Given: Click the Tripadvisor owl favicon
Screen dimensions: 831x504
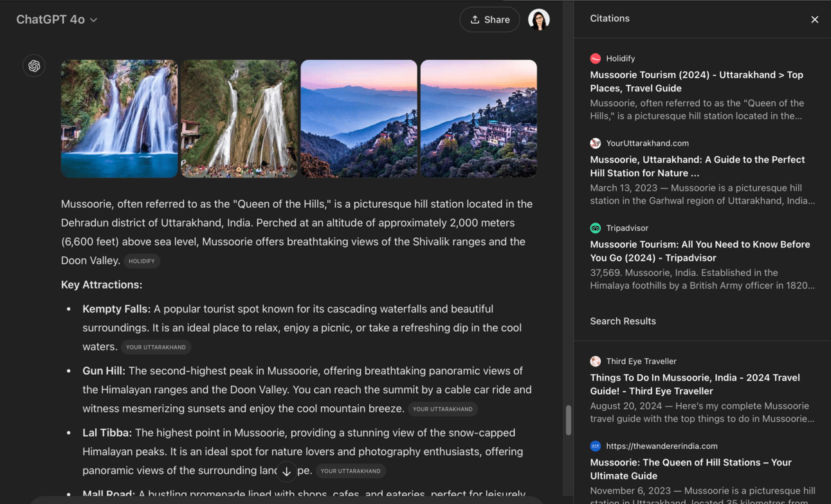Looking at the screenshot, I should tap(596, 228).
